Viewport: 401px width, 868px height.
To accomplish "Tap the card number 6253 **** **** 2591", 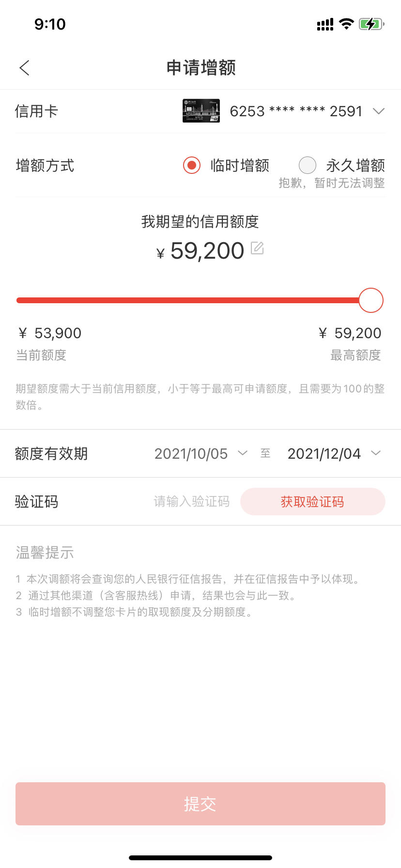I will pyautogui.click(x=296, y=111).
